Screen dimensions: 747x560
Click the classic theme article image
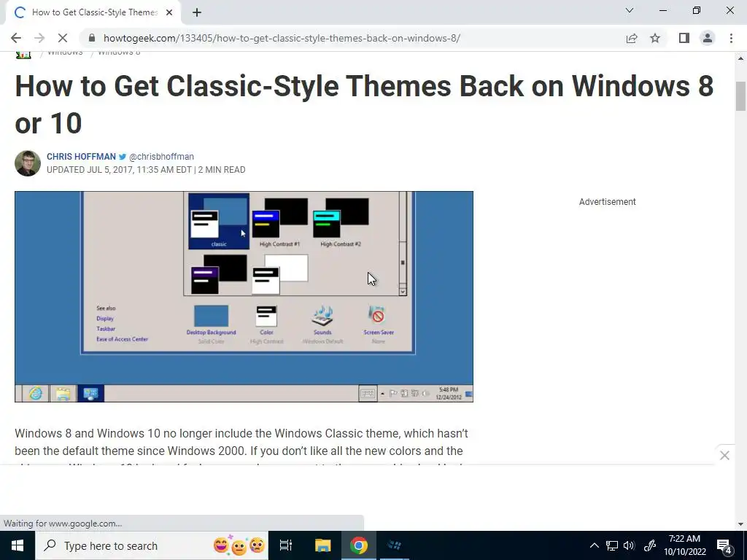point(244,297)
